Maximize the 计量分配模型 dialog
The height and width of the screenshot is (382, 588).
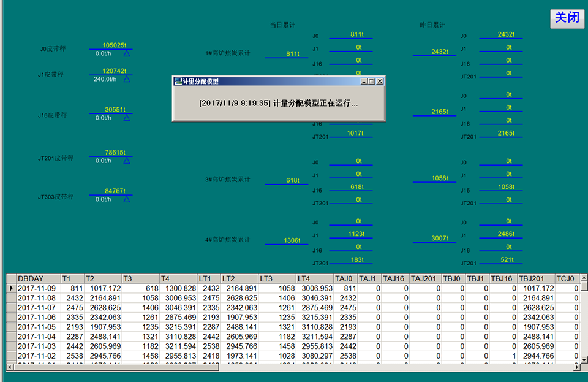coord(372,81)
